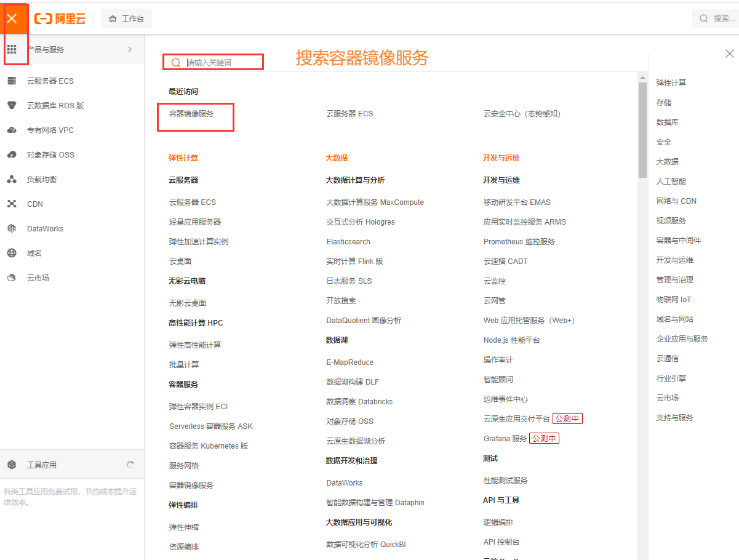Image resolution: width=739 pixels, height=560 pixels.
Task: Click the products grid icon
Action: (x=12, y=49)
